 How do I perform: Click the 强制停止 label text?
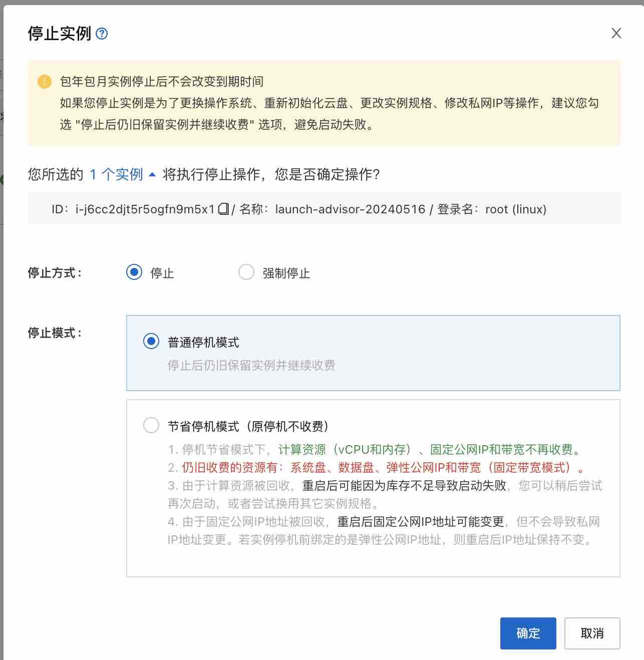click(x=286, y=273)
